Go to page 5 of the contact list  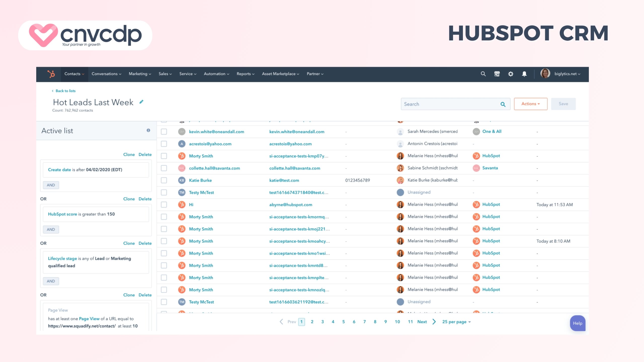coord(343,322)
